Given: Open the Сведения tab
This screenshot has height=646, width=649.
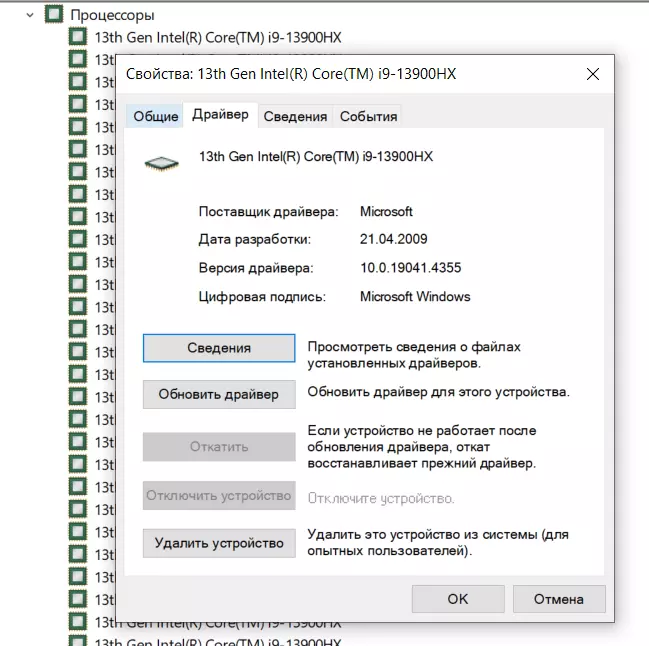Looking at the screenshot, I should 295,116.
